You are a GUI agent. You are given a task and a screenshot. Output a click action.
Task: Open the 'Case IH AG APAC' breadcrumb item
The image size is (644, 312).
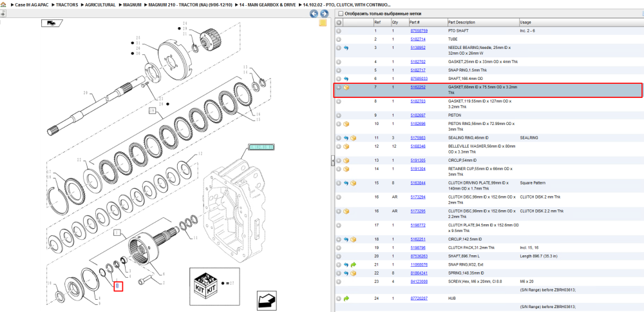click(x=31, y=5)
